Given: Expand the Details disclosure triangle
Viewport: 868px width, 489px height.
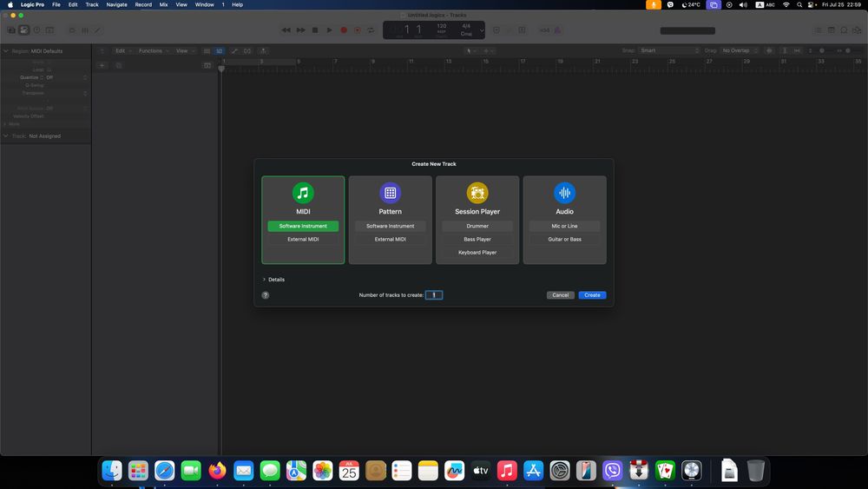Looking at the screenshot, I should point(264,280).
